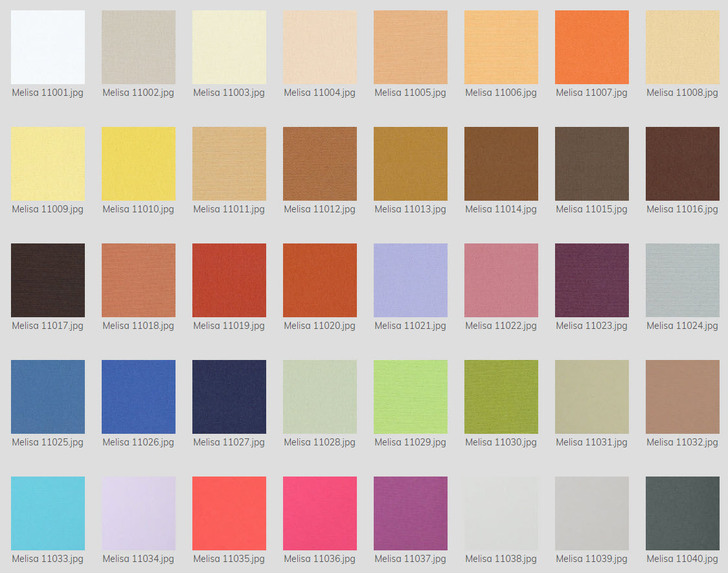Select the pale peach Melisa 11004 swatch
The height and width of the screenshot is (573, 728).
click(x=320, y=47)
